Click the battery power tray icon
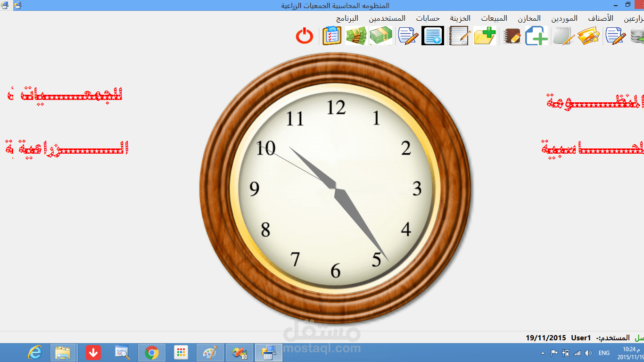644x362 pixels. (x=566, y=353)
